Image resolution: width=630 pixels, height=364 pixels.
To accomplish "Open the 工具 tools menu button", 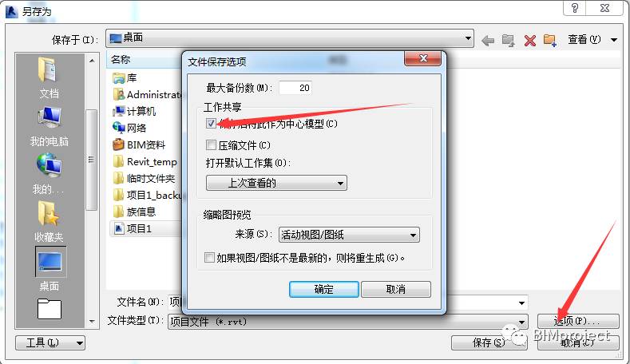I will click(x=50, y=342).
